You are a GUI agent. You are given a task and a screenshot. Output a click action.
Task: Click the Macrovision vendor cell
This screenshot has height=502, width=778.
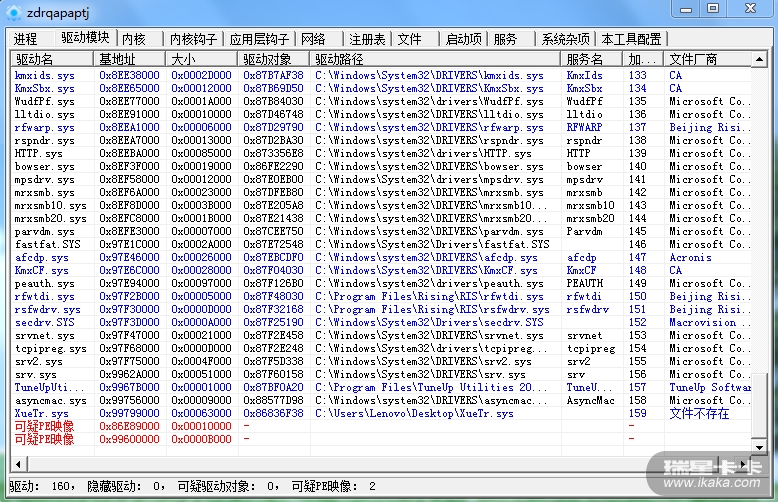tap(710, 322)
